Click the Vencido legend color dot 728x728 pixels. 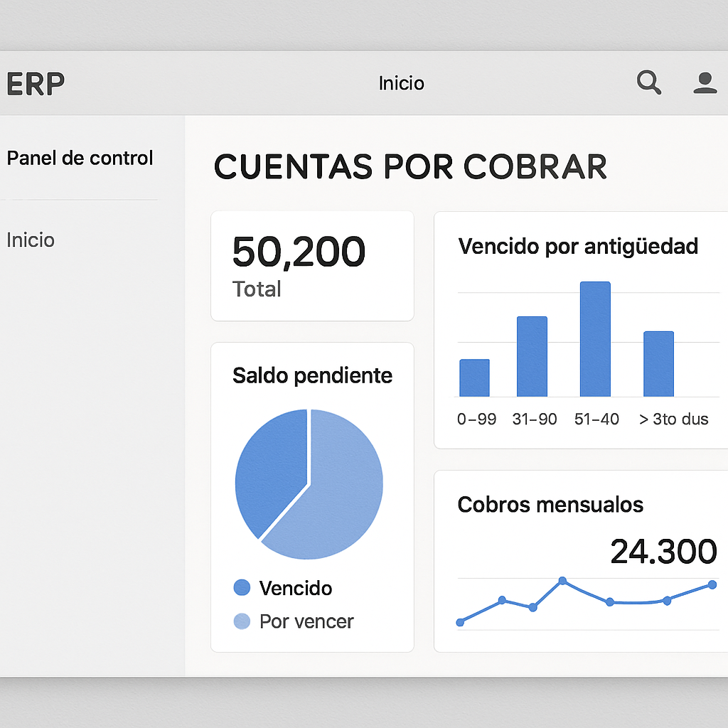pos(242,587)
